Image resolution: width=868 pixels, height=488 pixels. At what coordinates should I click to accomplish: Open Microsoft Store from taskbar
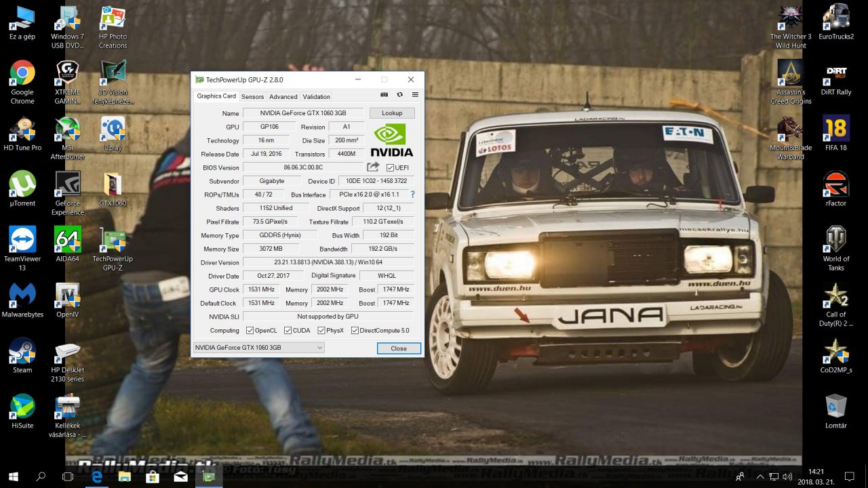click(153, 476)
